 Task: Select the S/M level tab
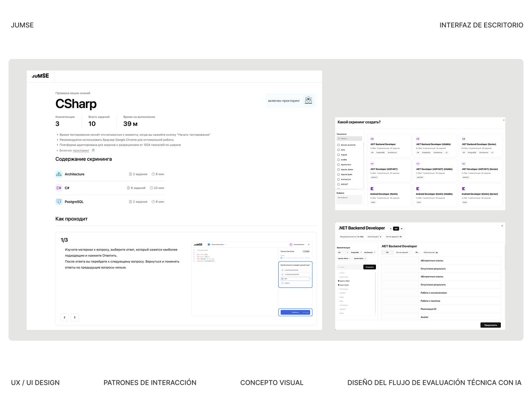click(x=396, y=229)
